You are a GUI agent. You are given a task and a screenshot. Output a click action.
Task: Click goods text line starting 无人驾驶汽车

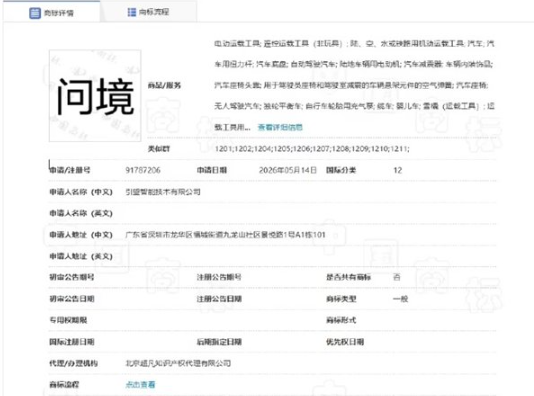tap(354, 106)
